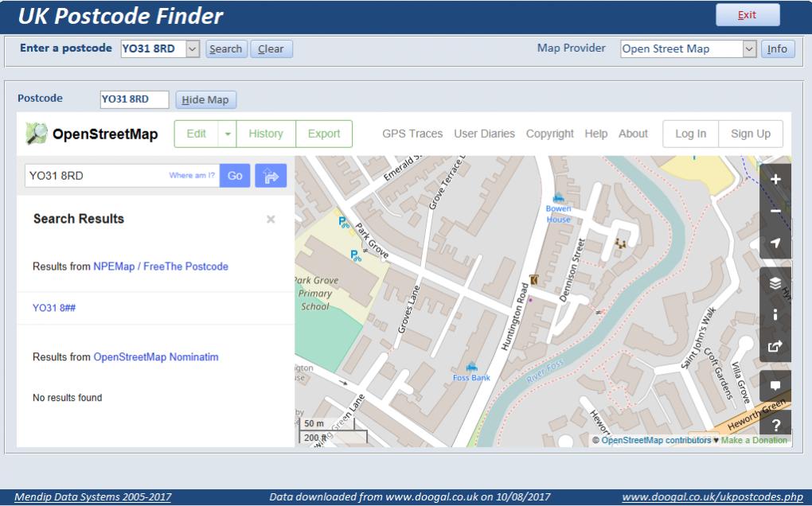Open the Map Provider dropdown arrow
Screen dimensions: 812x506
pyautogui.click(x=749, y=49)
